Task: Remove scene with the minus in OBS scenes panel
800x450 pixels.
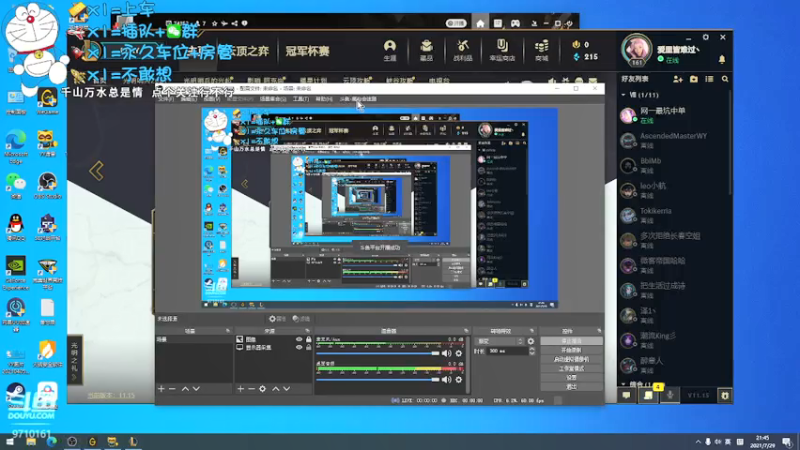Action: point(172,389)
